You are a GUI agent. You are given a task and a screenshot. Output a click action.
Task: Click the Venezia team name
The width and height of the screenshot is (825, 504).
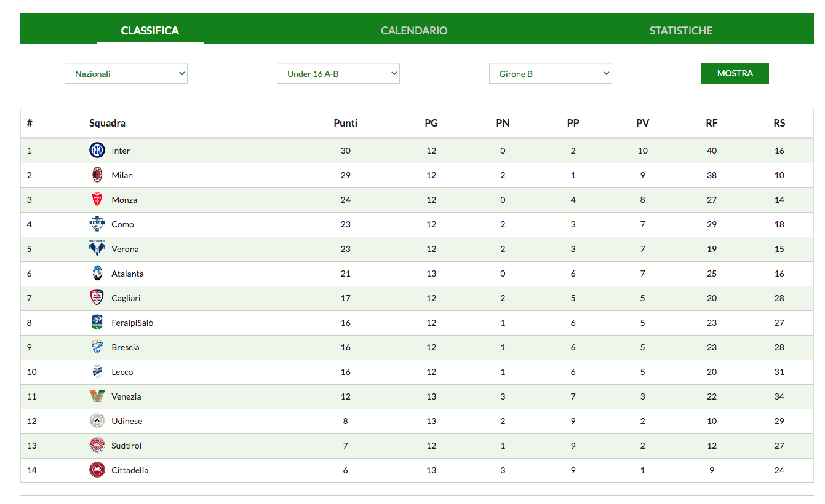(126, 396)
